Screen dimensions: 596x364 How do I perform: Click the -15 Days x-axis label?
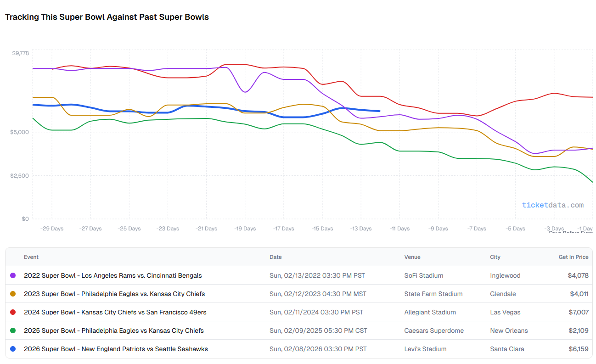click(x=322, y=229)
